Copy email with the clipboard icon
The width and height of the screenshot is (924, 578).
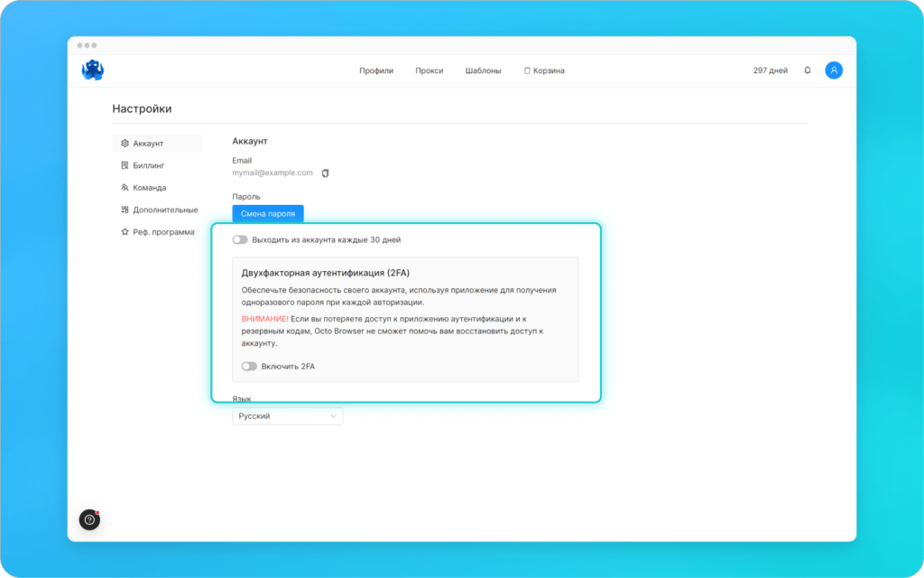click(x=325, y=172)
